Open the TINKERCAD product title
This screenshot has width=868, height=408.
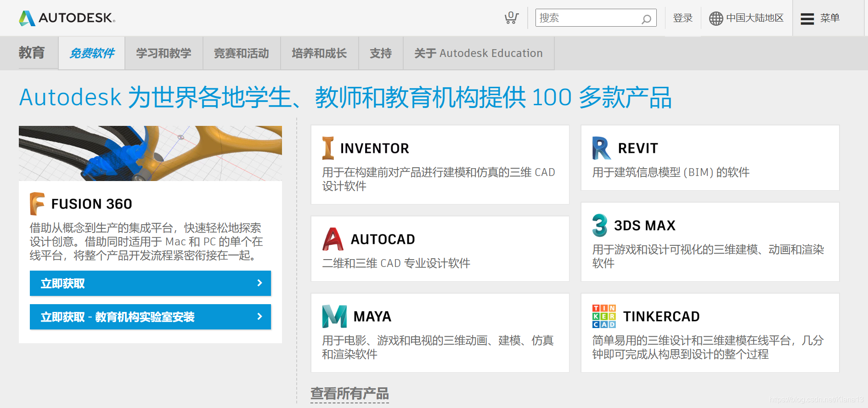(661, 317)
